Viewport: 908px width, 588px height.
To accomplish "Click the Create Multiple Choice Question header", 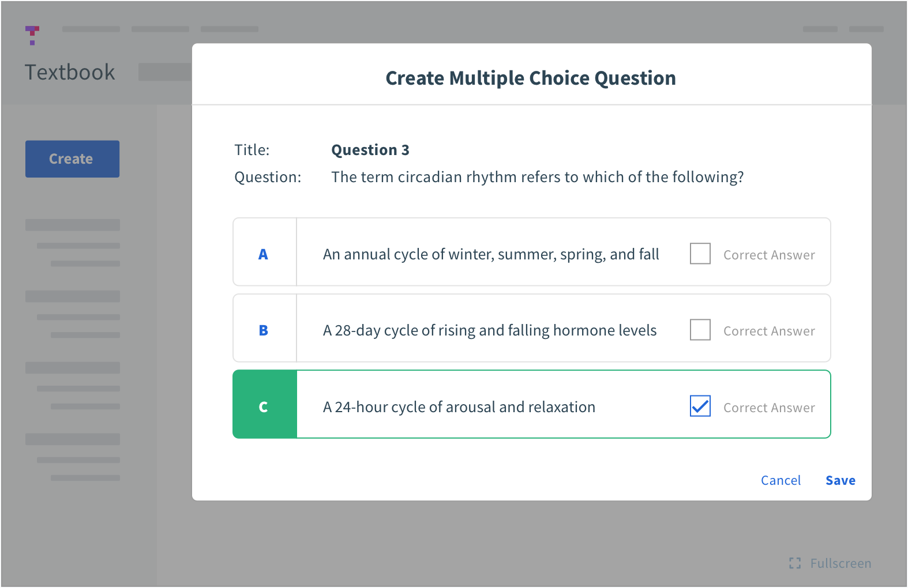I will [531, 78].
